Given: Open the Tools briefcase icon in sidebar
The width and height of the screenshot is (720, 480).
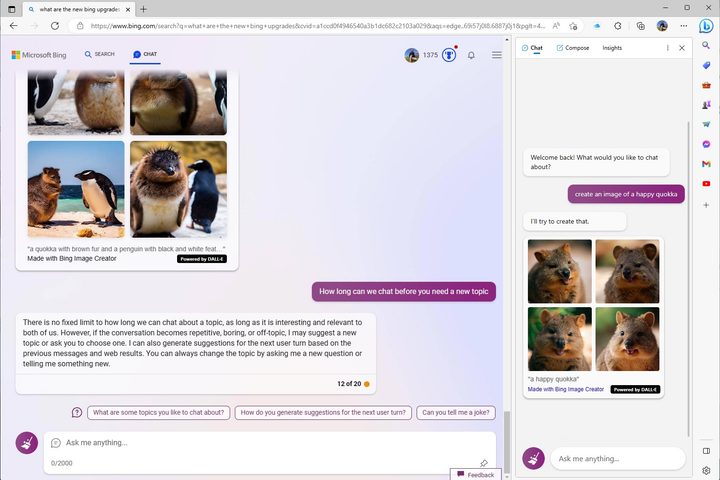Looking at the screenshot, I should pyautogui.click(x=706, y=85).
